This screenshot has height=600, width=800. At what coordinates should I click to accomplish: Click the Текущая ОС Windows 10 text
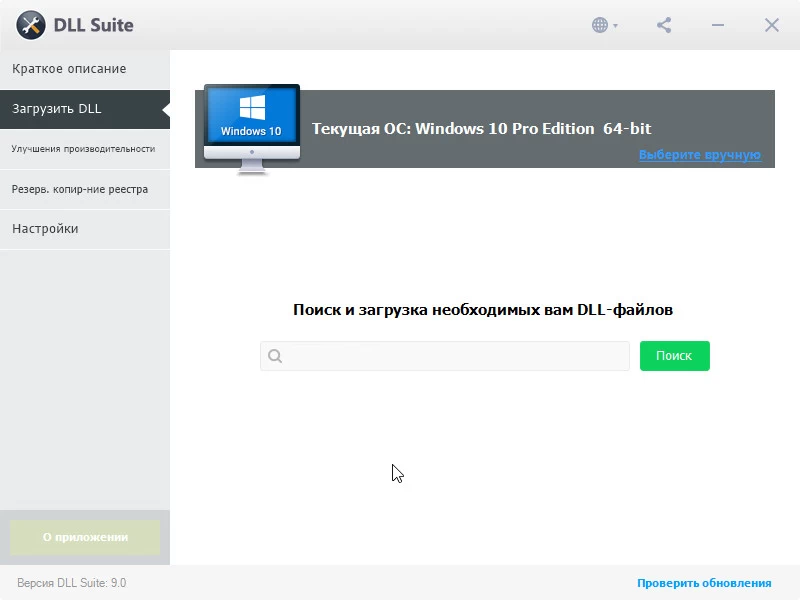pyautogui.click(x=481, y=129)
